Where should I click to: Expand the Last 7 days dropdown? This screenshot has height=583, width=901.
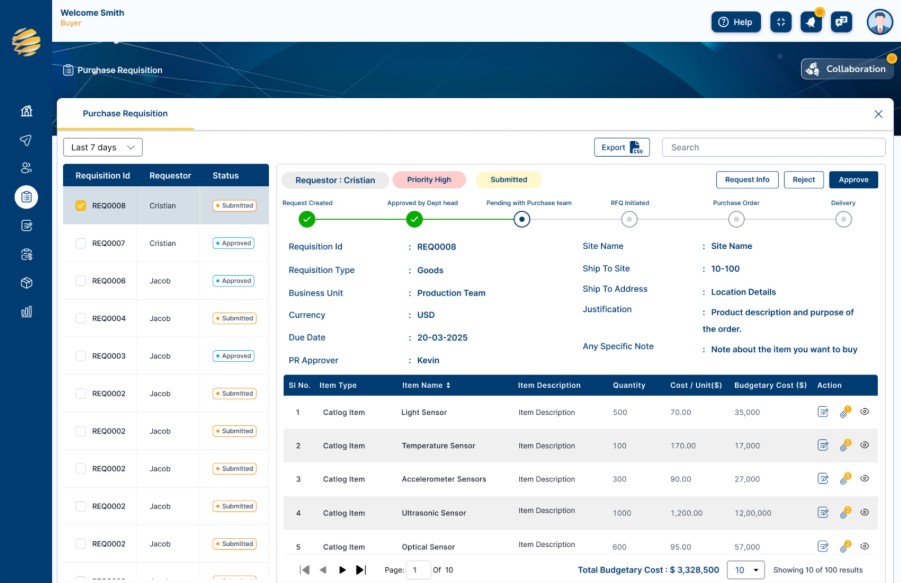click(103, 148)
